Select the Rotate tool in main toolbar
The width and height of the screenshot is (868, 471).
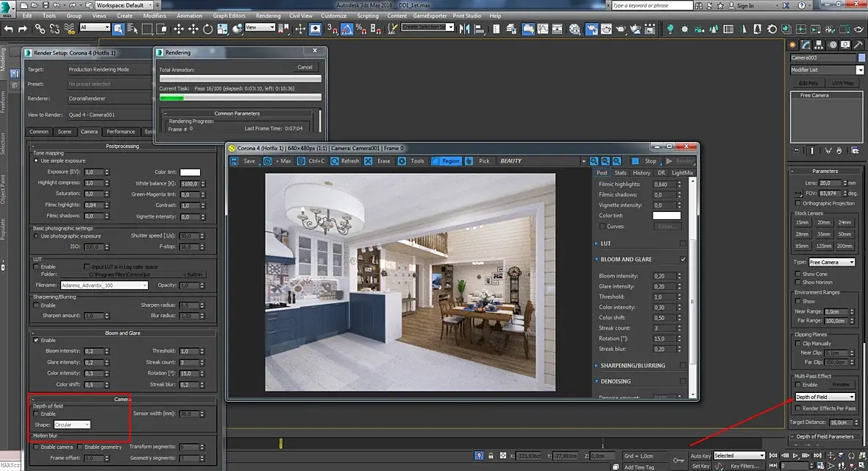tap(207, 29)
